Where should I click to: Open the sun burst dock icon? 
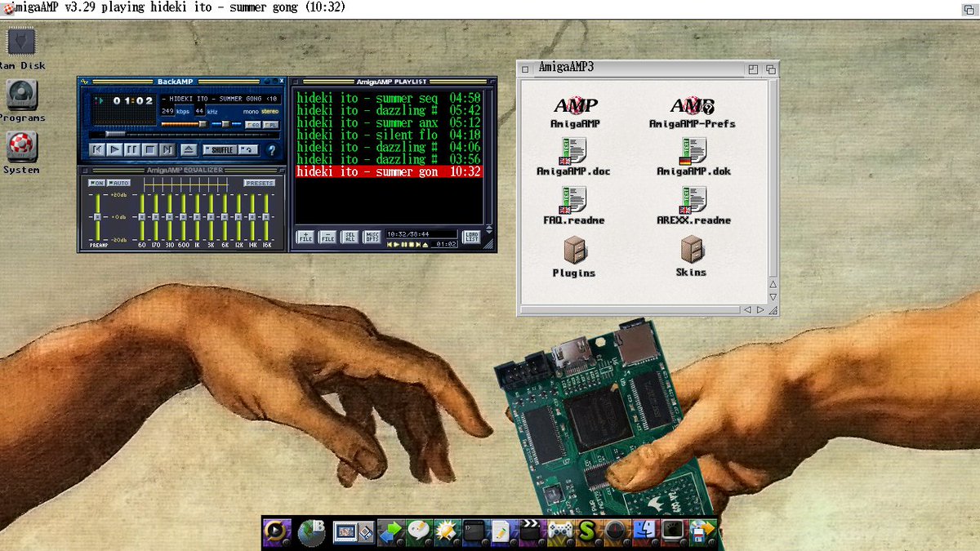click(447, 532)
